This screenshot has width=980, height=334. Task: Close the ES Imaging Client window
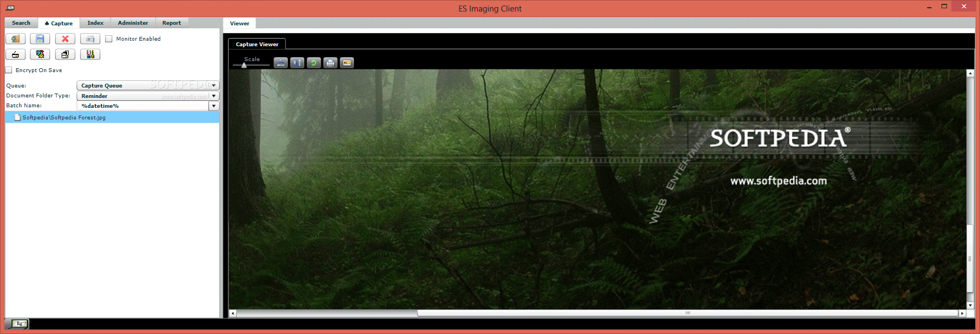pos(963,7)
